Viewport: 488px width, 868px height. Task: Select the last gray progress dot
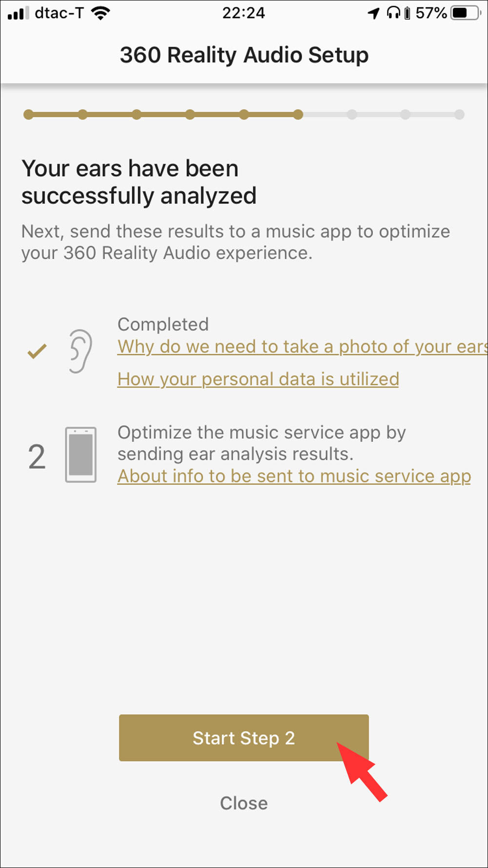coord(459,115)
